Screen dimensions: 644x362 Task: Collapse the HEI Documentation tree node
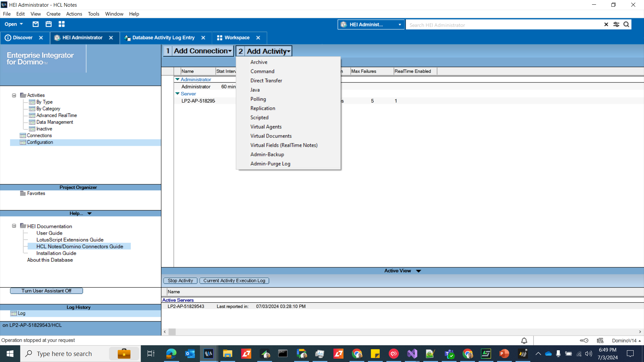tap(14, 226)
